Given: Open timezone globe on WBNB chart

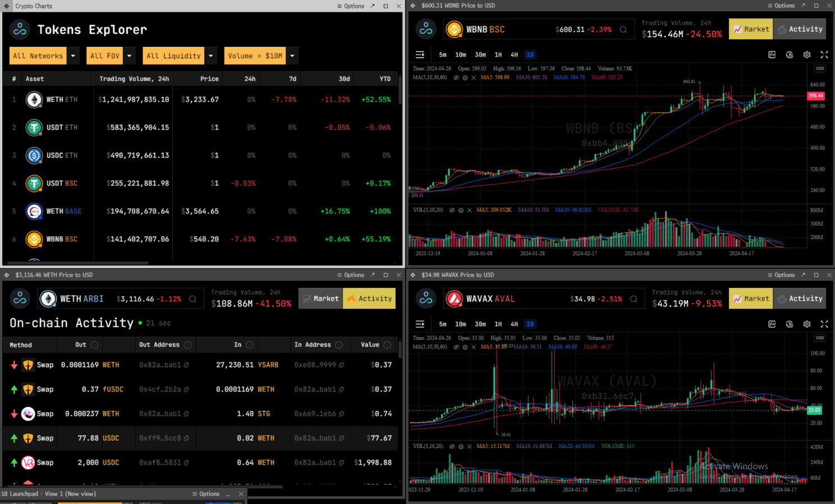Looking at the screenshot, I should tap(790, 55).
